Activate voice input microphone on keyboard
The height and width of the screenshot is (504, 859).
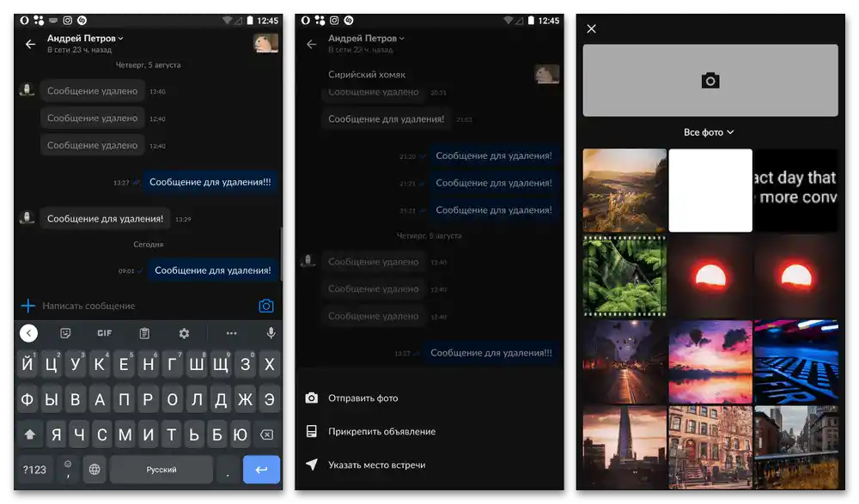click(271, 332)
